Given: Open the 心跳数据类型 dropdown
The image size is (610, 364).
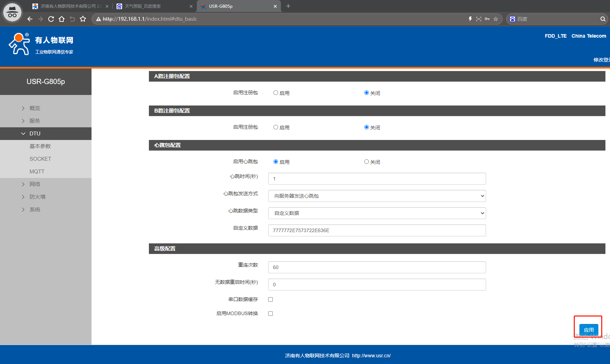Looking at the screenshot, I should pos(377,213).
